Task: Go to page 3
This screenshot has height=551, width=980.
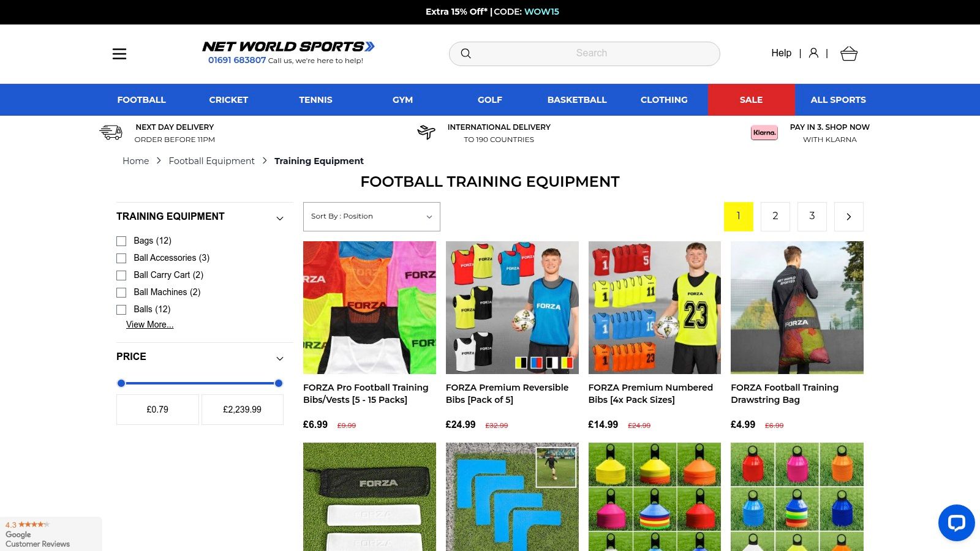Action: coord(812,217)
